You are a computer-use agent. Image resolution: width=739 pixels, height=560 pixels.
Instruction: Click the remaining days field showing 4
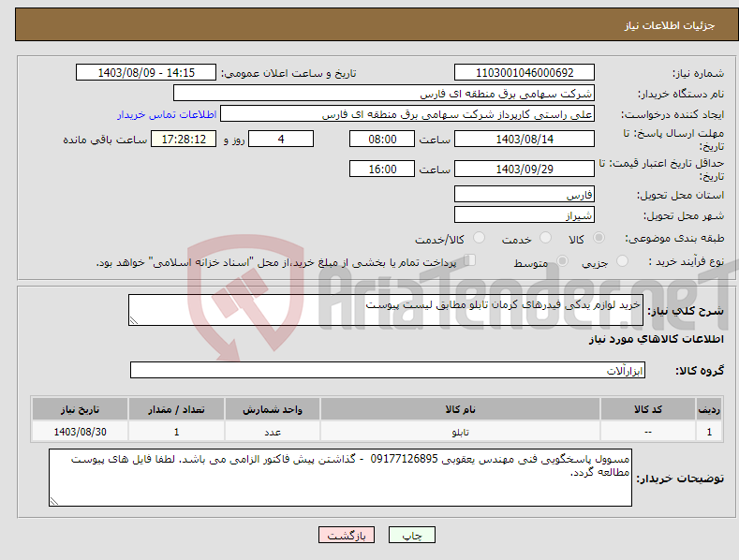281,139
